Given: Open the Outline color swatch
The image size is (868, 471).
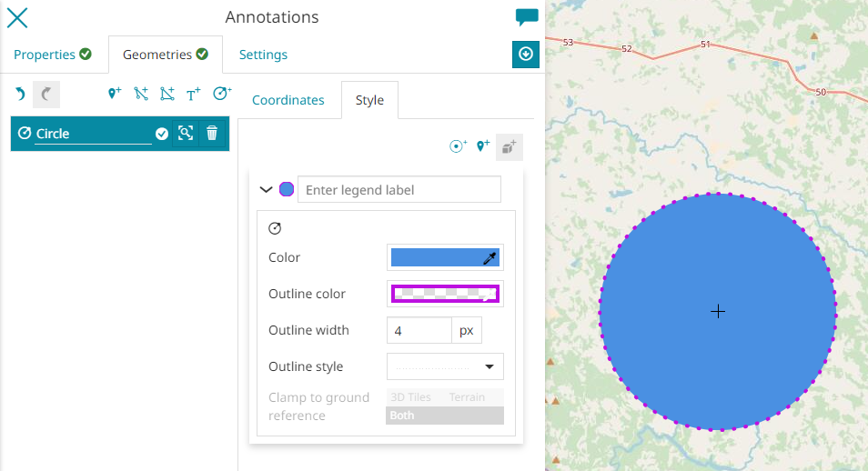Looking at the screenshot, I should 445,294.
